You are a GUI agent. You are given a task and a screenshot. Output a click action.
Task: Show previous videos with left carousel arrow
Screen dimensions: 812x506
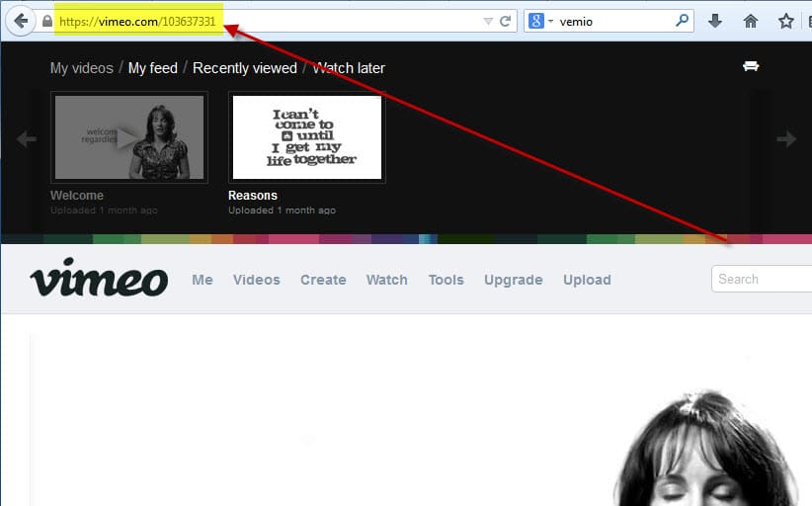point(26,138)
